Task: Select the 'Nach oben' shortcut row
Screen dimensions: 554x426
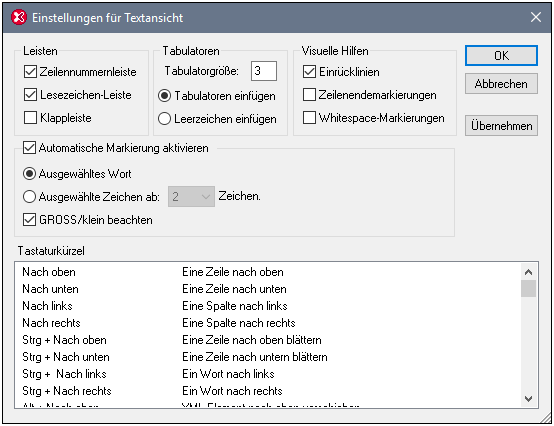Action: pyautogui.click(x=268, y=272)
